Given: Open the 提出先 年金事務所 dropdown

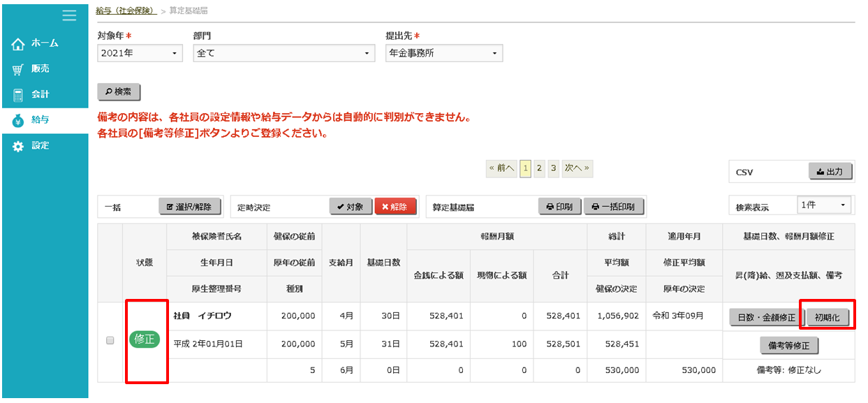Looking at the screenshot, I should [x=443, y=53].
